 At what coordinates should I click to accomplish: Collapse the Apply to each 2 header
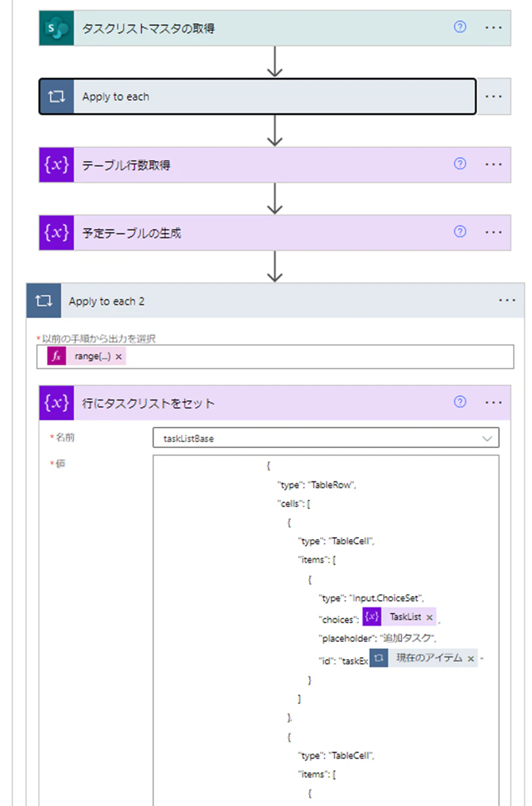tap(276, 301)
